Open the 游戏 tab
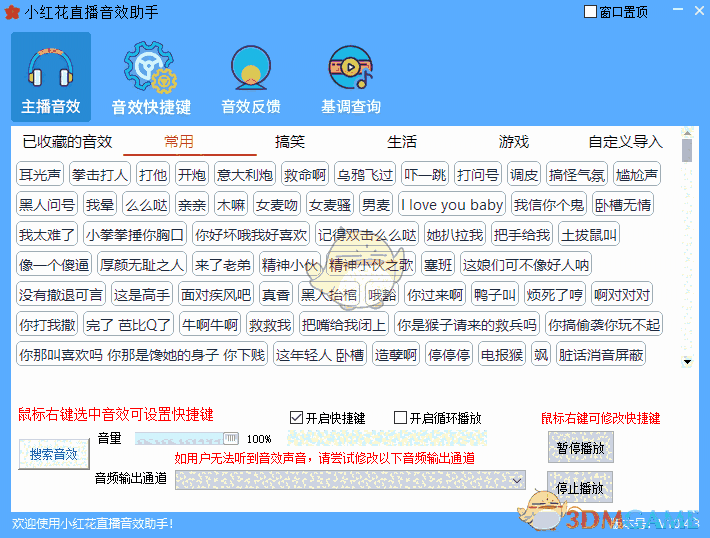 [513, 142]
